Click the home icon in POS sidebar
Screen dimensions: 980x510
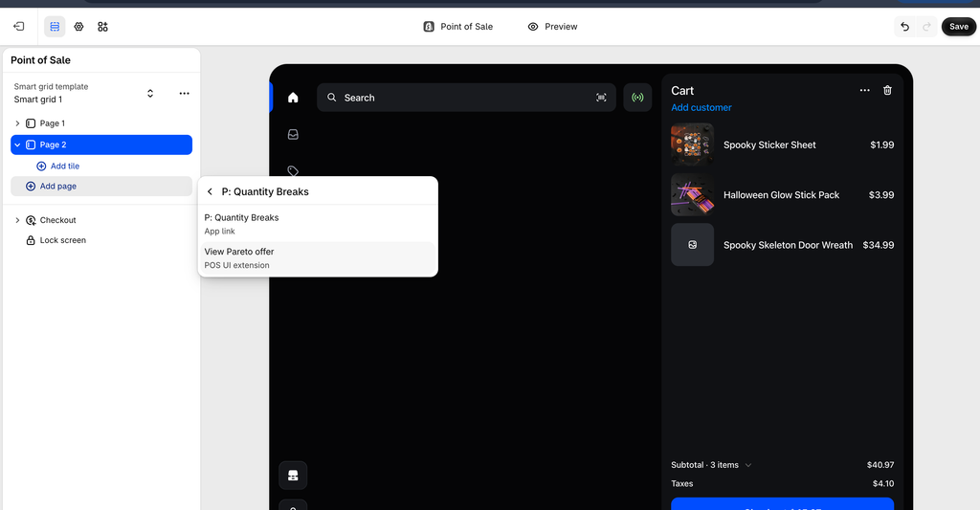click(x=293, y=98)
